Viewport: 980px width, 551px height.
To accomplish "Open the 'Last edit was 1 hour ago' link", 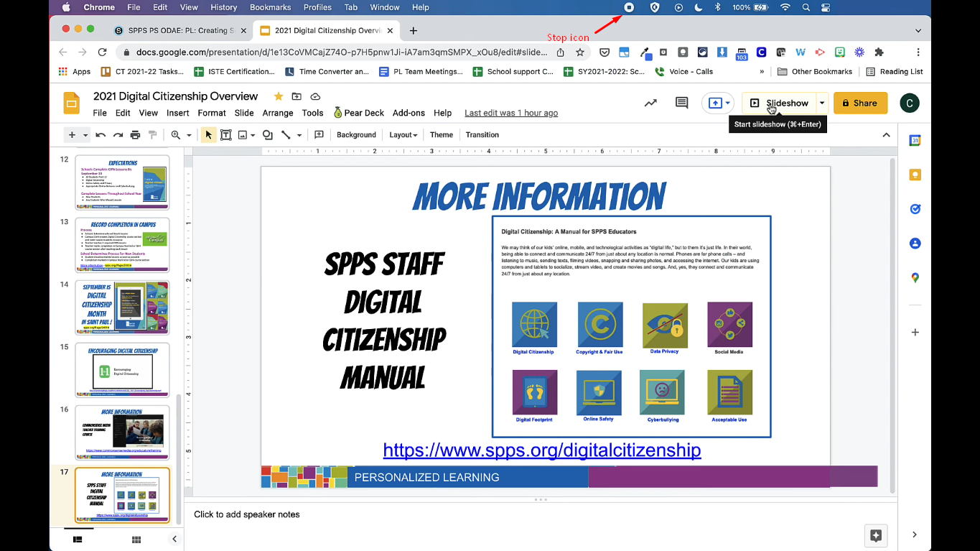I will click(x=511, y=113).
